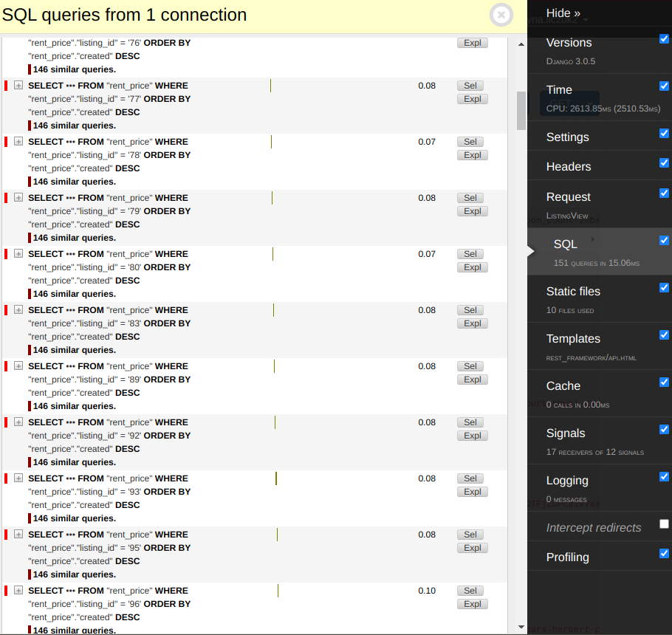Click the plus icon for listing_id '78' query
This screenshot has width=672, height=635.
18,142
